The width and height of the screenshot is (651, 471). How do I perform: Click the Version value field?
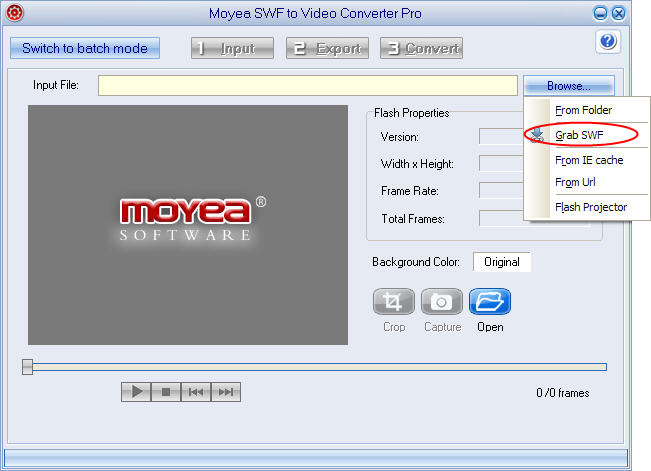coord(501,136)
